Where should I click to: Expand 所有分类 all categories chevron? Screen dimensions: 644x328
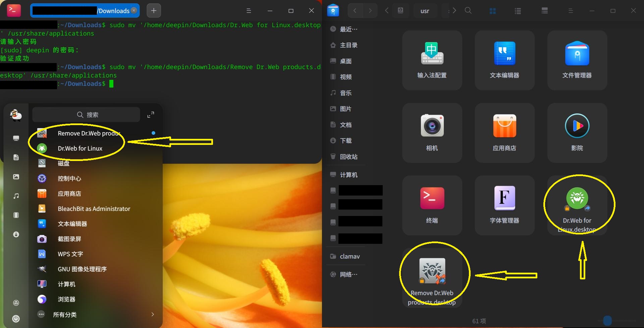(153, 315)
